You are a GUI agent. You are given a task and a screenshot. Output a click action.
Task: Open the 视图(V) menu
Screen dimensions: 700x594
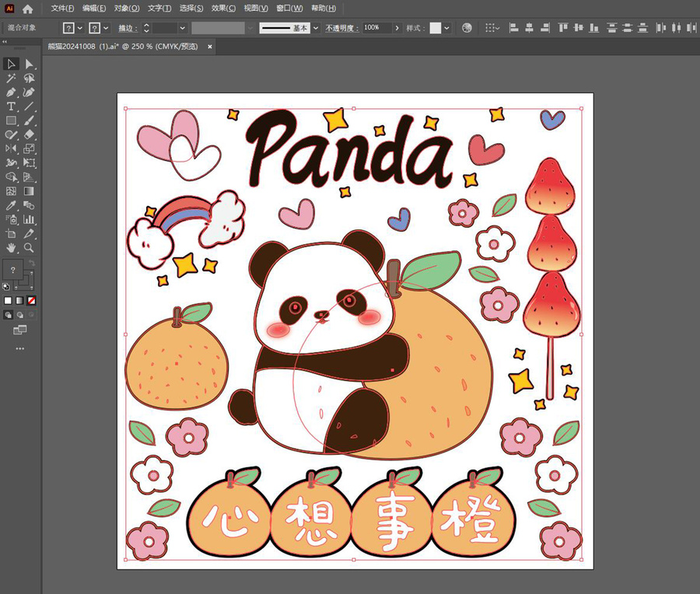coord(256,8)
